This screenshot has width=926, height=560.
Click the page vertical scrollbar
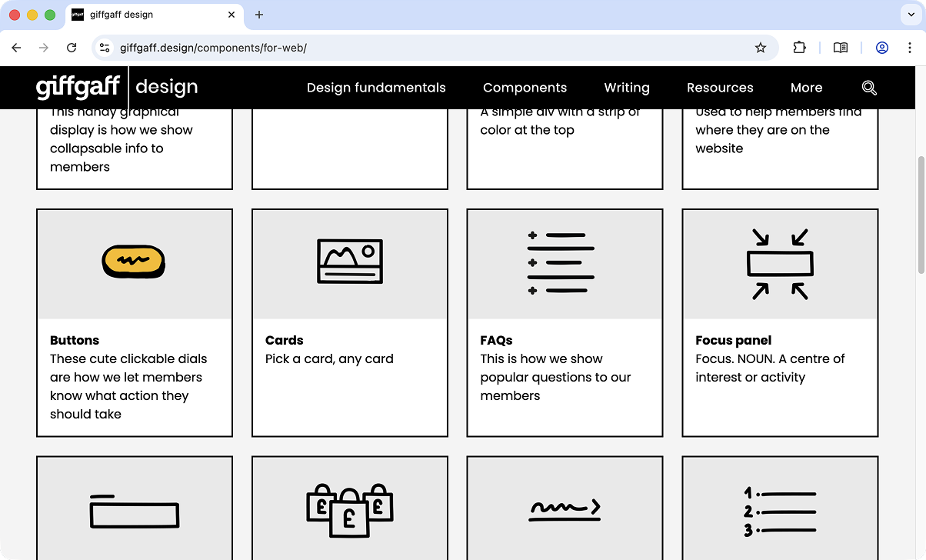[x=921, y=215]
